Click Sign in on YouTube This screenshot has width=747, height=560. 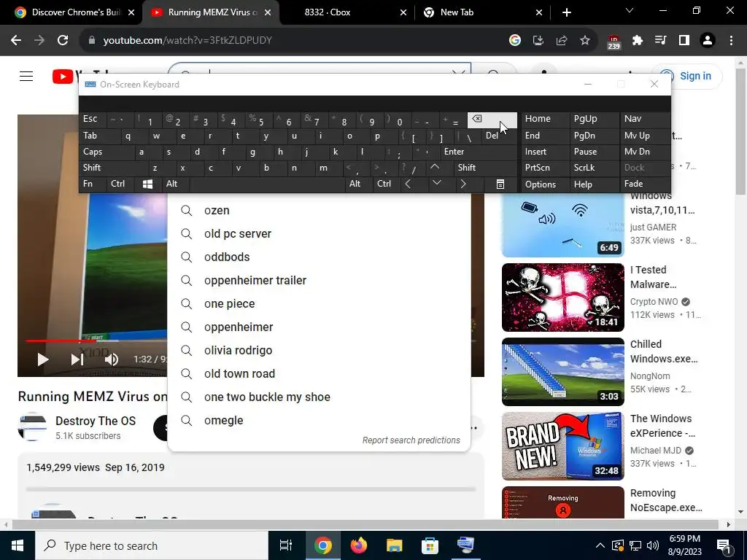point(687,76)
